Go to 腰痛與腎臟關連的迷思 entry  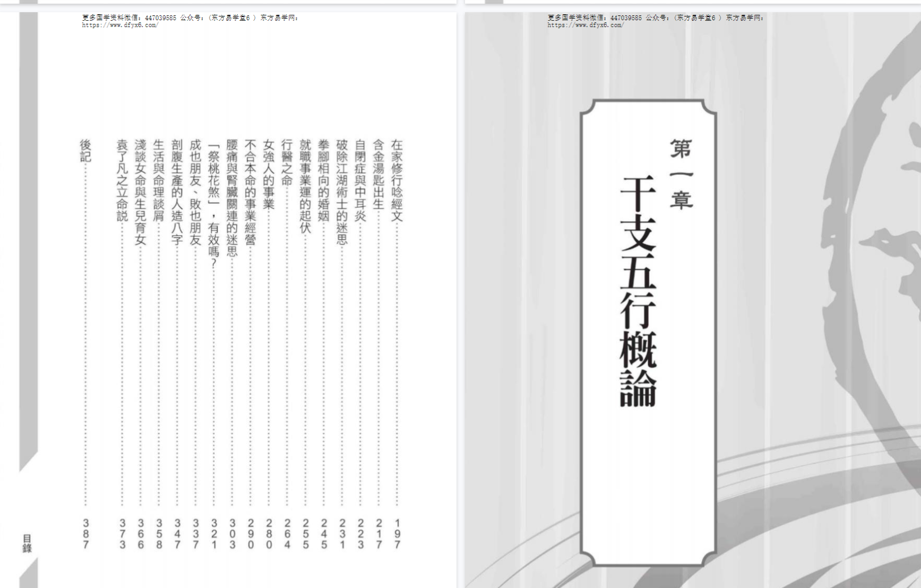pos(232,198)
